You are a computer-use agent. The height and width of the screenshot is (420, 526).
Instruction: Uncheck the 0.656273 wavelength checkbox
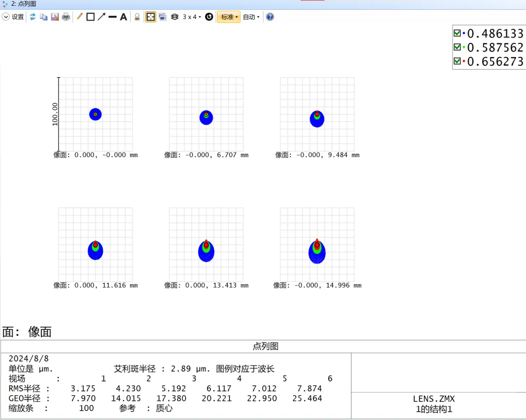457,61
